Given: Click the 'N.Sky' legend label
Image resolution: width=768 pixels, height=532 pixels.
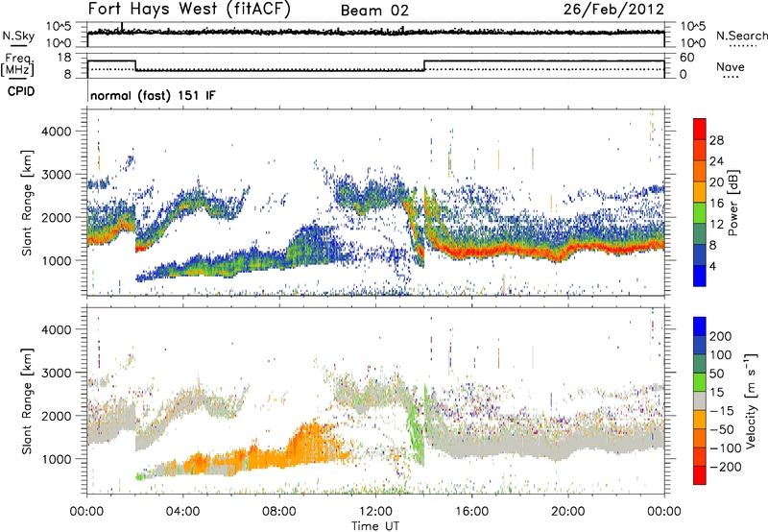Looking at the screenshot, I should click(x=18, y=36).
